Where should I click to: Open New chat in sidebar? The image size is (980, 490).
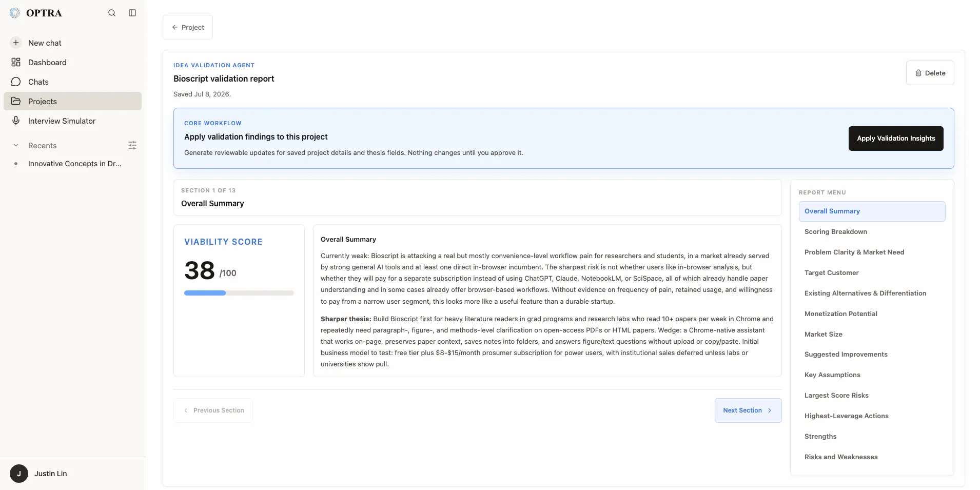pos(72,43)
